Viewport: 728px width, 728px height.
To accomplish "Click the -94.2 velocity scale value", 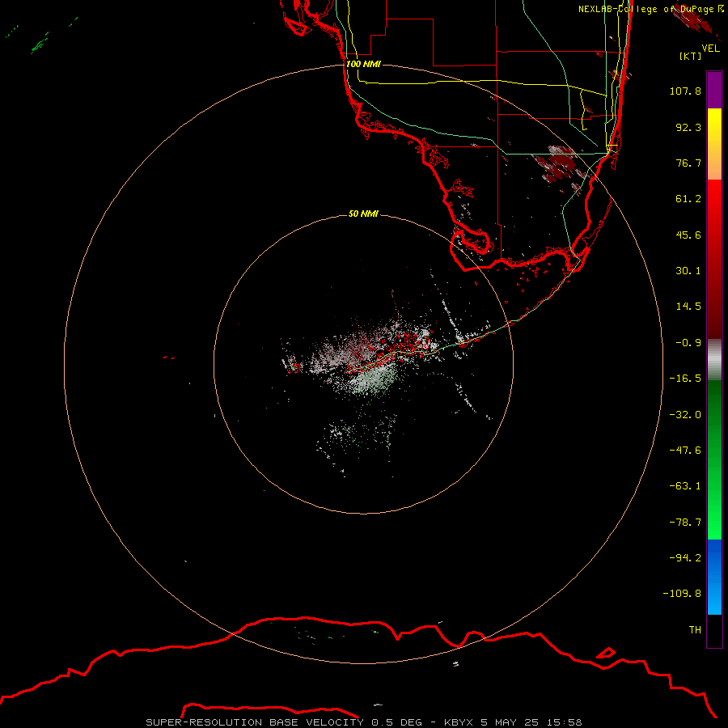I will pos(685,558).
